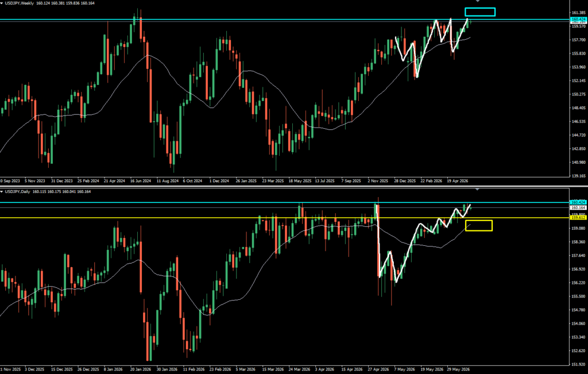Click the "25 Feb 2024" date label
This screenshot has height=374, width=588.
pos(88,181)
